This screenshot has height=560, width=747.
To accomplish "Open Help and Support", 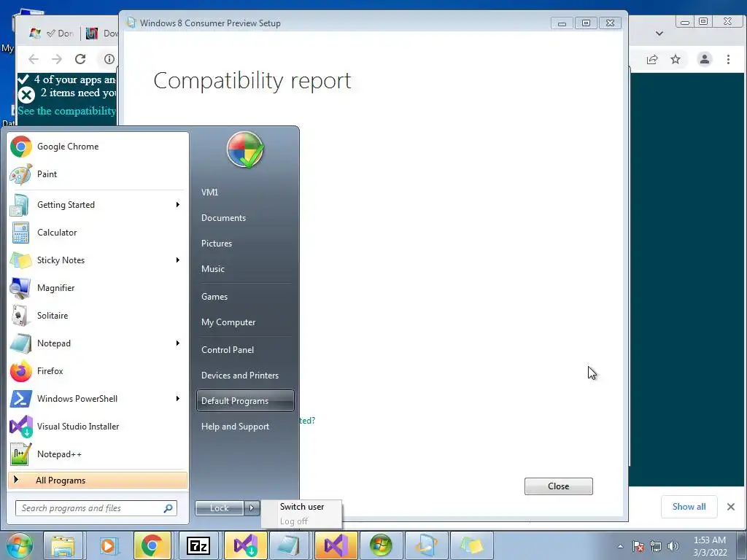I will [x=245, y=427].
